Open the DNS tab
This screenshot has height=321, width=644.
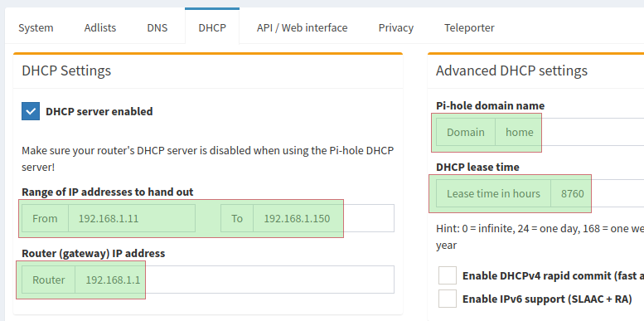(x=157, y=27)
